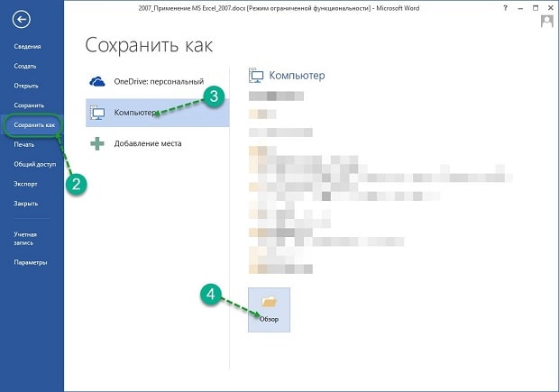
Task: Click the green plus add place icon
Action: pos(97,143)
